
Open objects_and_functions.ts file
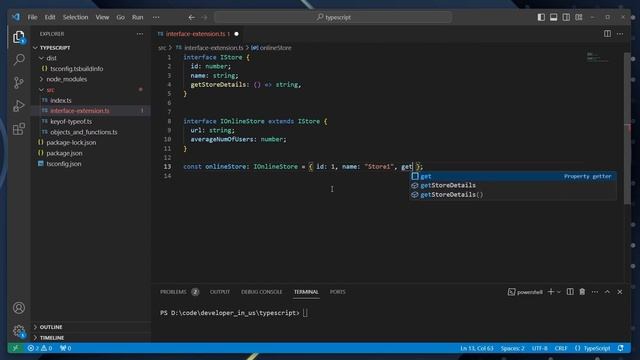tap(84, 132)
